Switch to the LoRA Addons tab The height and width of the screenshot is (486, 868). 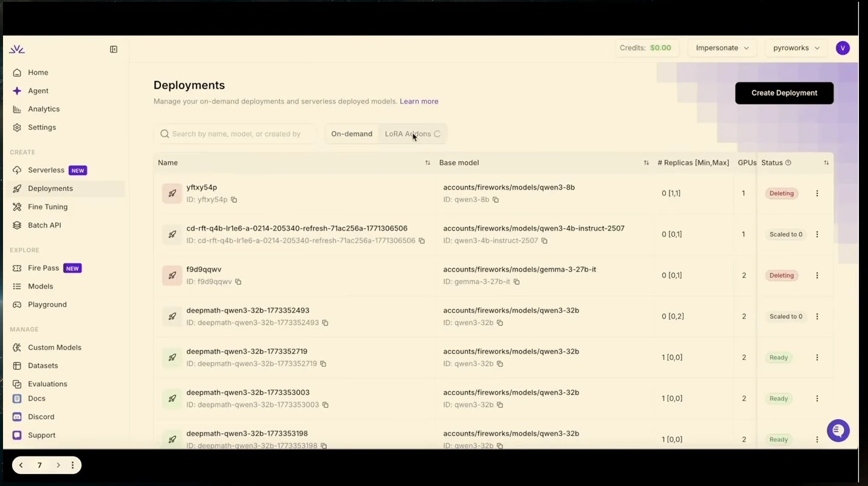click(x=412, y=134)
